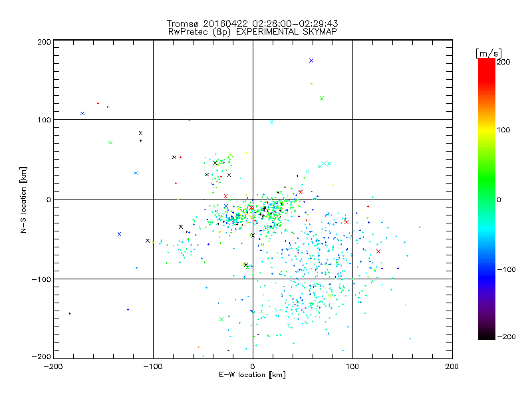The height and width of the screenshot is (399, 532).
Task: Select the "N-S location [km]" axis label
Action: [x=23, y=199]
